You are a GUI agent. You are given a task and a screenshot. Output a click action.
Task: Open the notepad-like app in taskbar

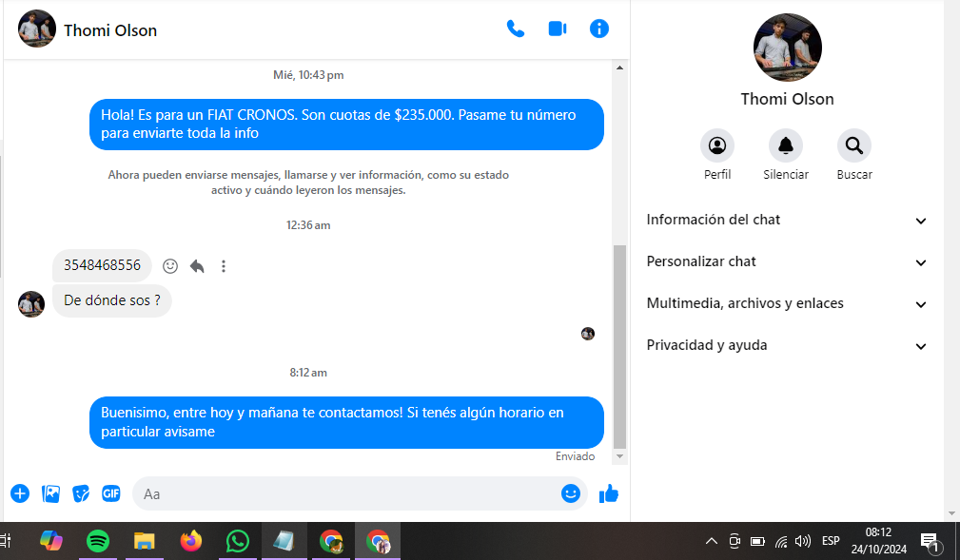pyautogui.click(x=284, y=541)
